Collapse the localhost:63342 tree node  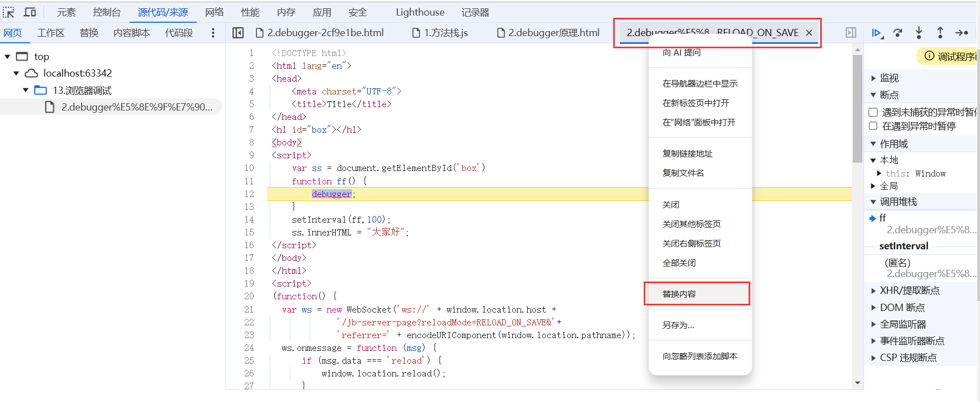[17, 73]
